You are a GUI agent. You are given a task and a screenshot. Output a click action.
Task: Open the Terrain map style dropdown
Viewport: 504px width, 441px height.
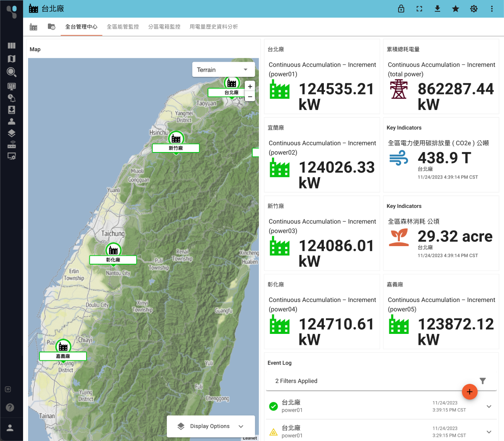pyautogui.click(x=223, y=69)
